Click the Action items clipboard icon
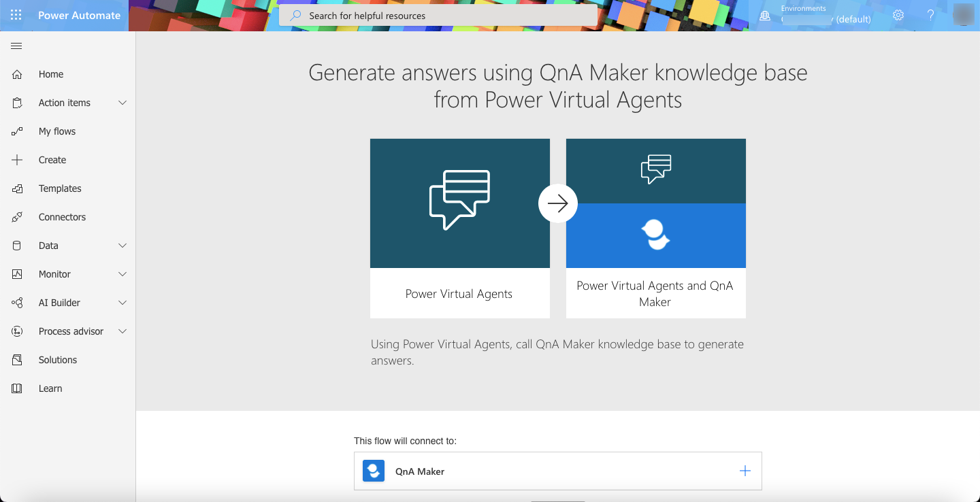 point(17,103)
